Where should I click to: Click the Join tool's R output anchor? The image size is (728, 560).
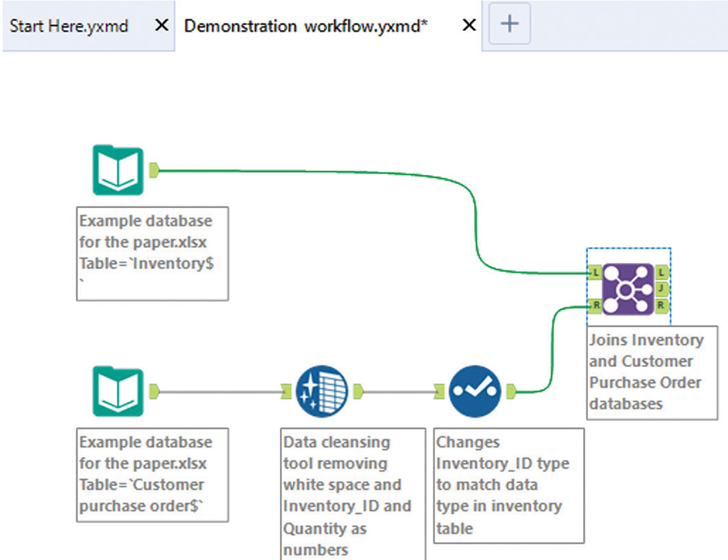pos(661,305)
